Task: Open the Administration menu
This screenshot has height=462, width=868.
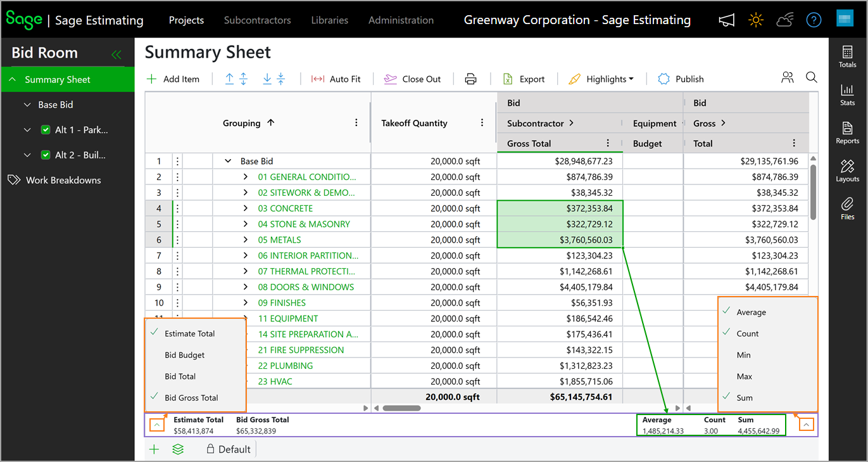Action: pyautogui.click(x=401, y=20)
